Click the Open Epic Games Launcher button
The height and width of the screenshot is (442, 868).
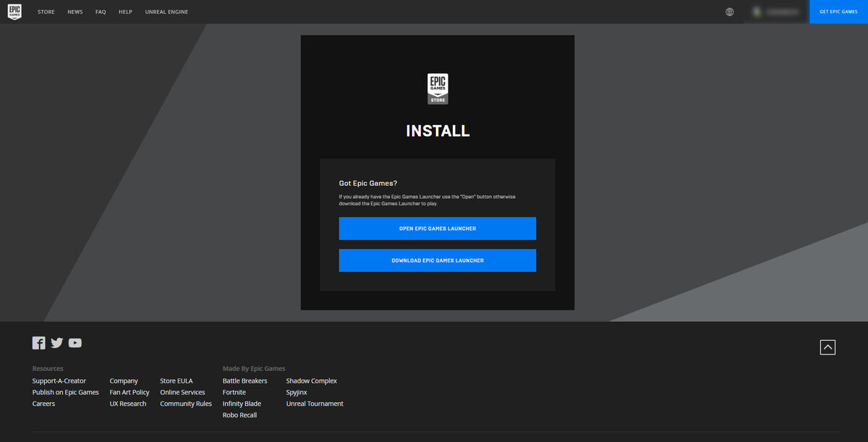click(x=438, y=229)
